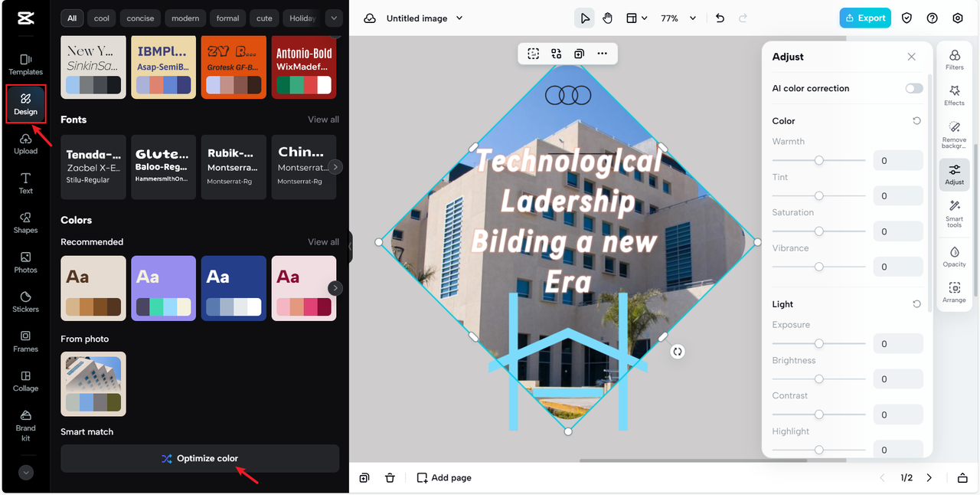This screenshot has height=495, width=980.
Task: Reset the Light adjustments section
Action: [916, 304]
